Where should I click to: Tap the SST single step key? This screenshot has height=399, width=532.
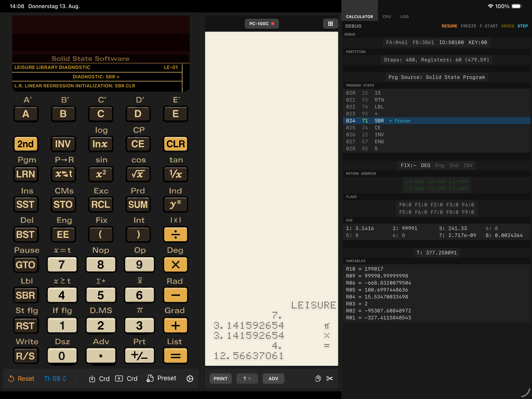(26, 204)
